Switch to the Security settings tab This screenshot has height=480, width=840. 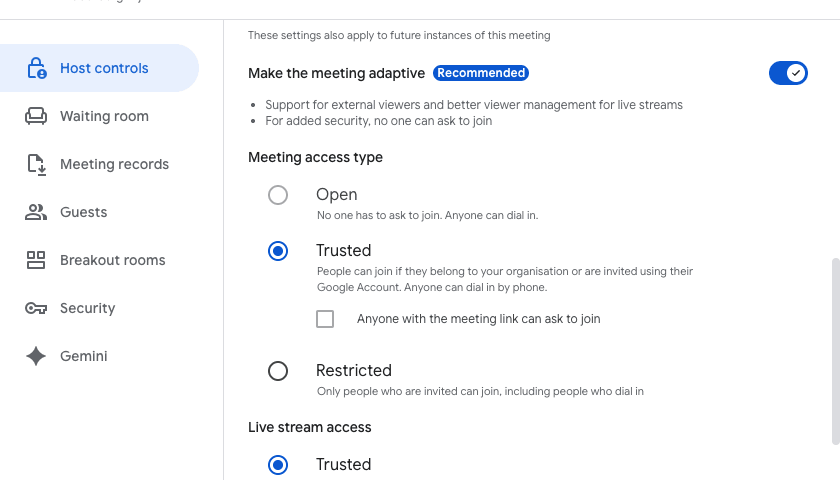coord(87,308)
